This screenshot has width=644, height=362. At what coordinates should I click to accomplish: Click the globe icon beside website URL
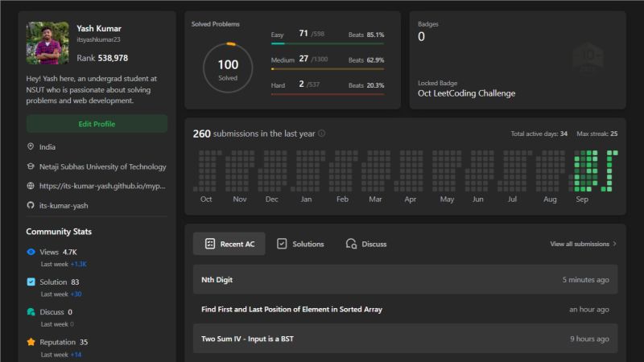[x=31, y=186]
